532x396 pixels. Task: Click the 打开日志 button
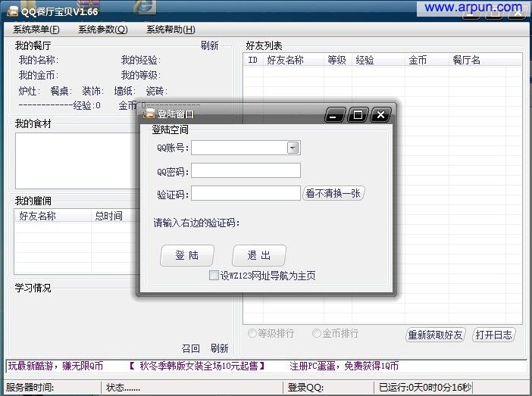click(493, 335)
